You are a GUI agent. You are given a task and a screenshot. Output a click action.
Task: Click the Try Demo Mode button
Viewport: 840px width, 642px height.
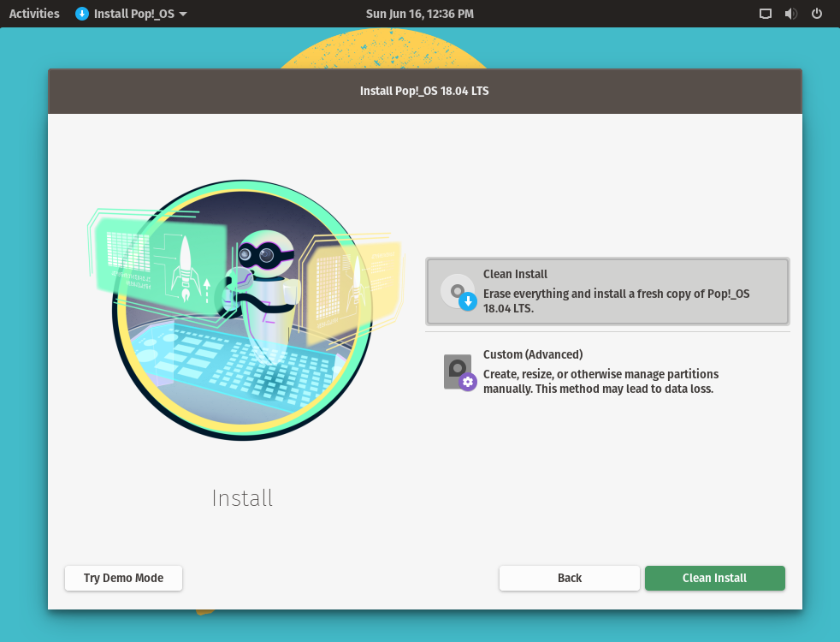coord(123,579)
